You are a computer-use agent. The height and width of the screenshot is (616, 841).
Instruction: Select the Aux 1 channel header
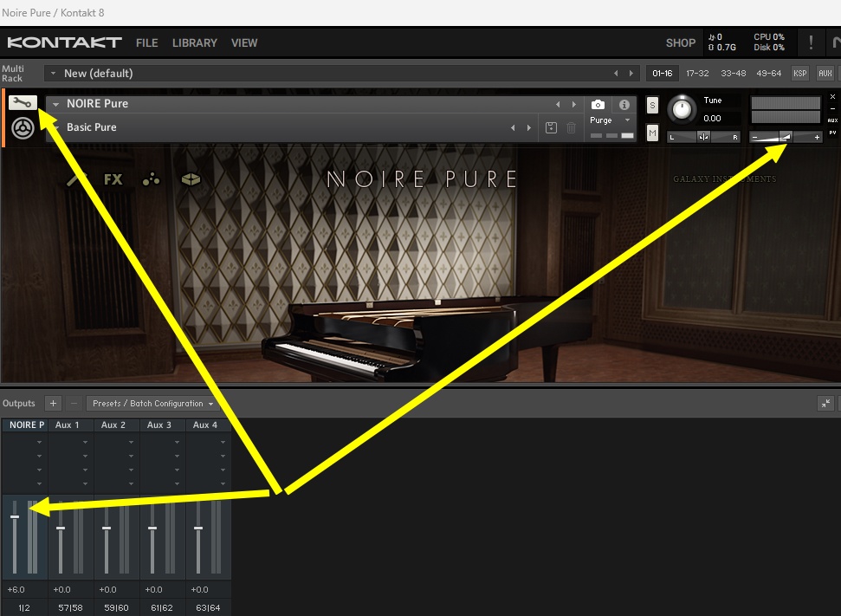(71, 425)
